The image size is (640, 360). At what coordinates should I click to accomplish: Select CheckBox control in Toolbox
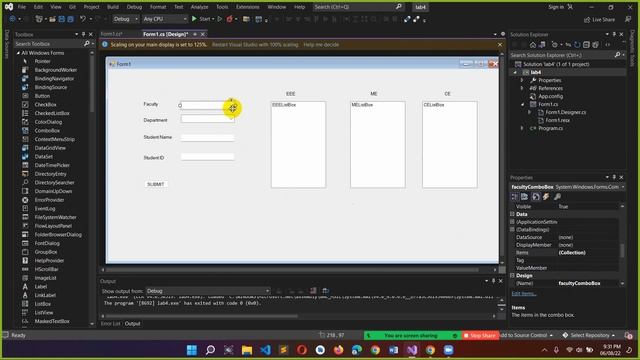[45, 104]
